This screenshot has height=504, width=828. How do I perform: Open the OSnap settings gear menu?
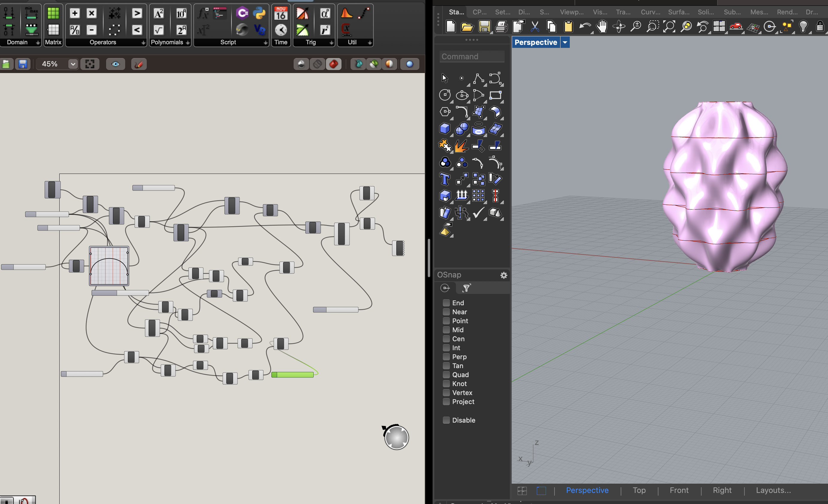[503, 275]
